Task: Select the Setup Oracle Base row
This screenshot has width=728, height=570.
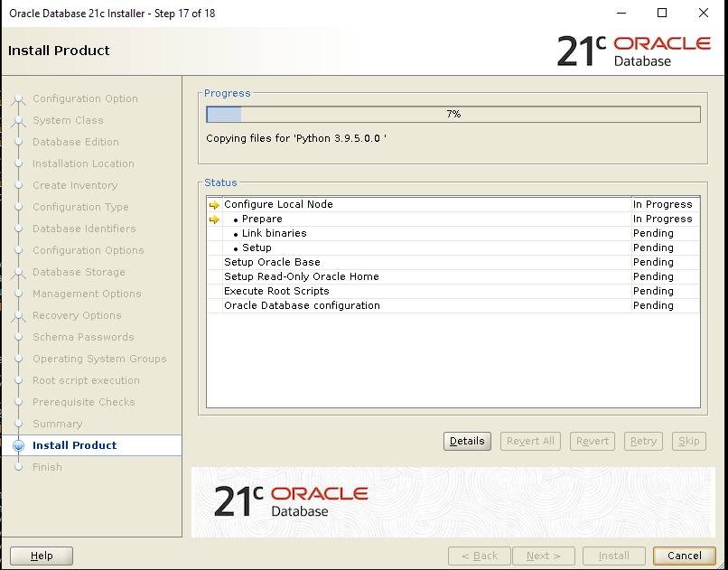Action: [453, 262]
